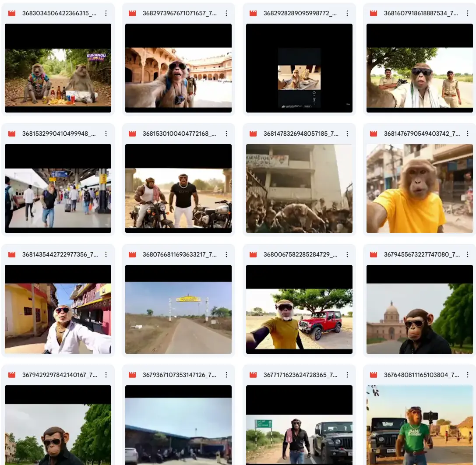The width and height of the screenshot is (476, 465).
Task: Select file name 3679367107353147126_7...
Action: (180, 375)
